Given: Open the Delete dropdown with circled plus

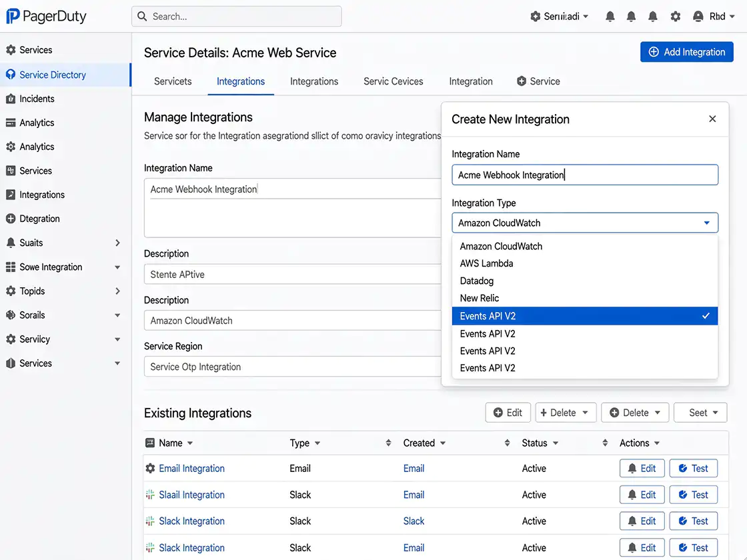Looking at the screenshot, I should point(634,413).
